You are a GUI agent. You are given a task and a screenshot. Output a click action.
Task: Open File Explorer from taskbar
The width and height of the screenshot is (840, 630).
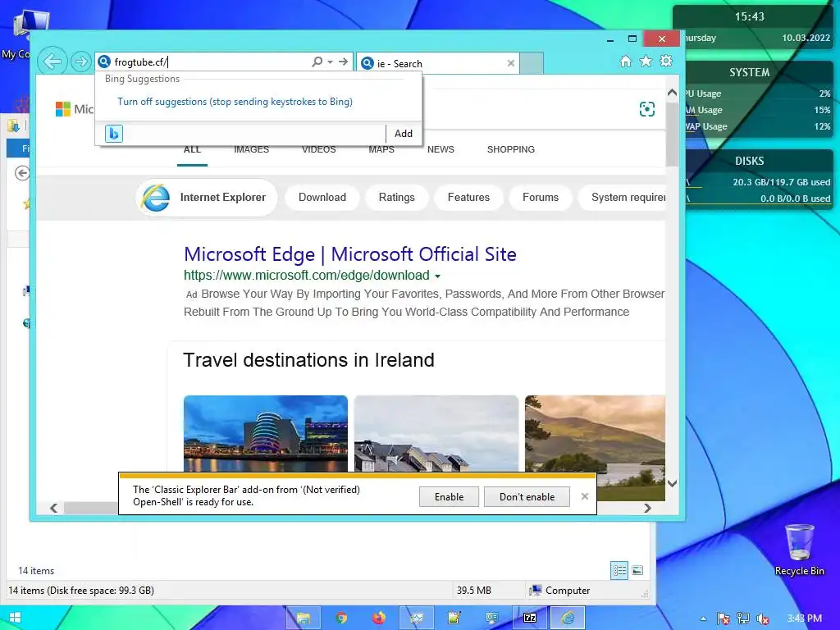coord(304,619)
